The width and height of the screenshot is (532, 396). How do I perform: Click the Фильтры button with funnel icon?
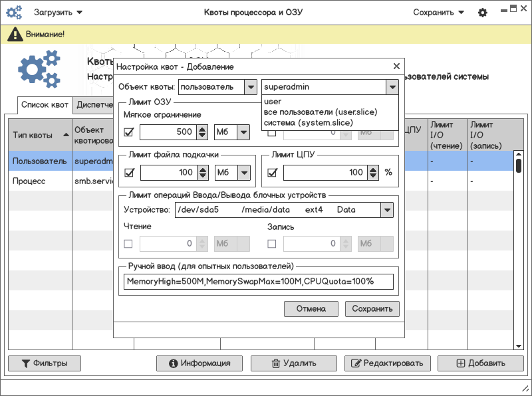[x=44, y=363]
